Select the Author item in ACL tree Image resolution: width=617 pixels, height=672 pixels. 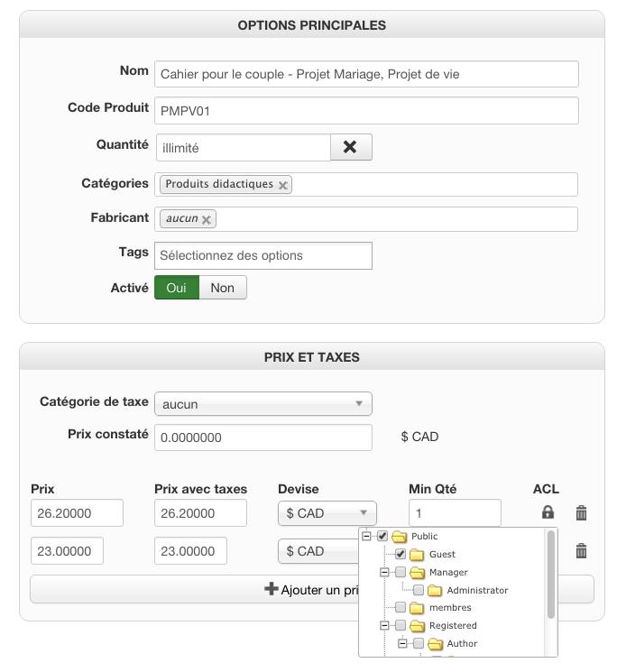pos(461,643)
